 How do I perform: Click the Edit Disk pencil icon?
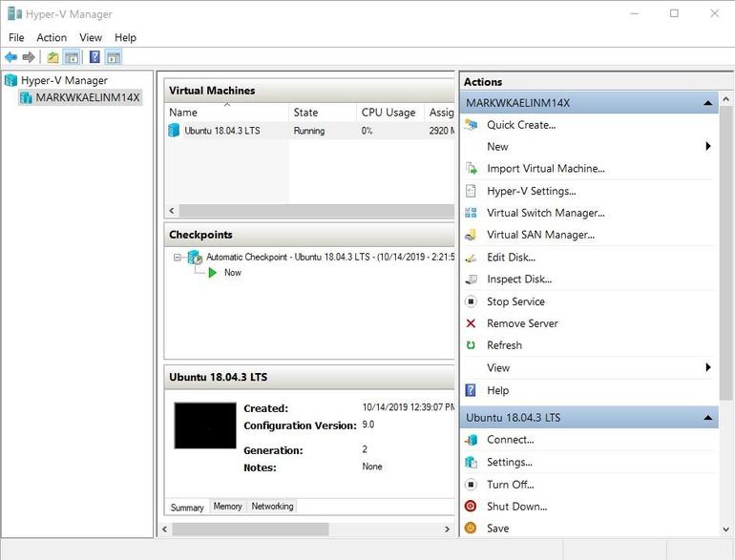(471, 258)
